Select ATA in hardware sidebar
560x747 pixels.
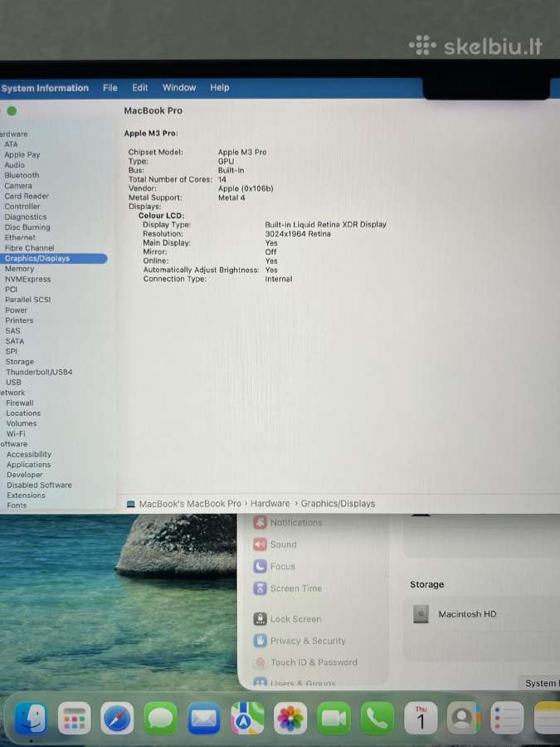coord(11,144)
